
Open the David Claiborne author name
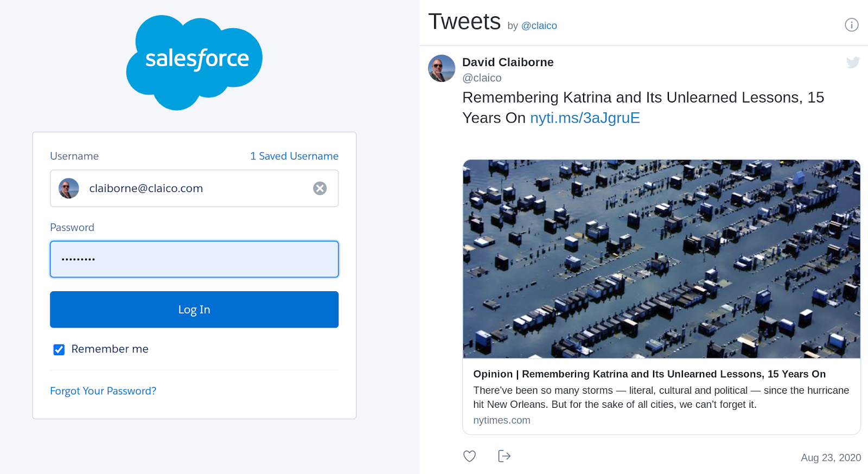pyautogui.click(x=508, y=62)
